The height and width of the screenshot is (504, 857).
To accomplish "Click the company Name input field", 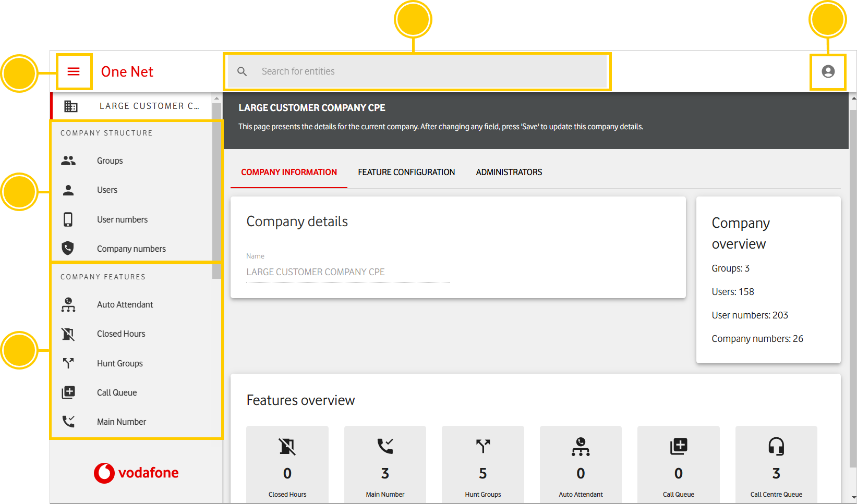I will pyautogui.click(x=347, y=272).
